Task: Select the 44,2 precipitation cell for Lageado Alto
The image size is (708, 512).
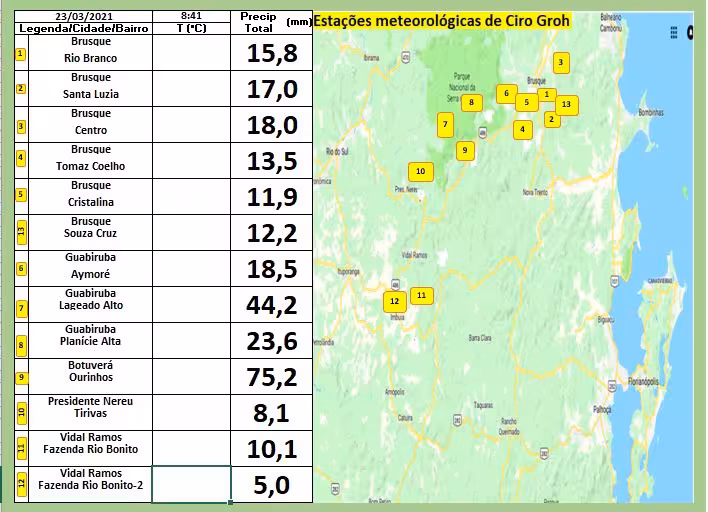Action: [272, 305]
